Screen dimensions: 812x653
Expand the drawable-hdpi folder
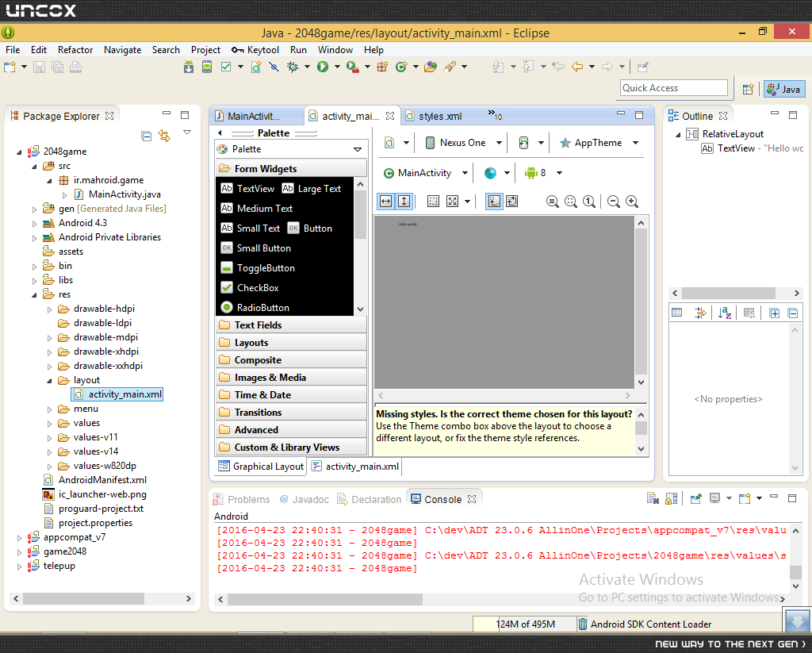pyautogui.click(x=50, y=309)
